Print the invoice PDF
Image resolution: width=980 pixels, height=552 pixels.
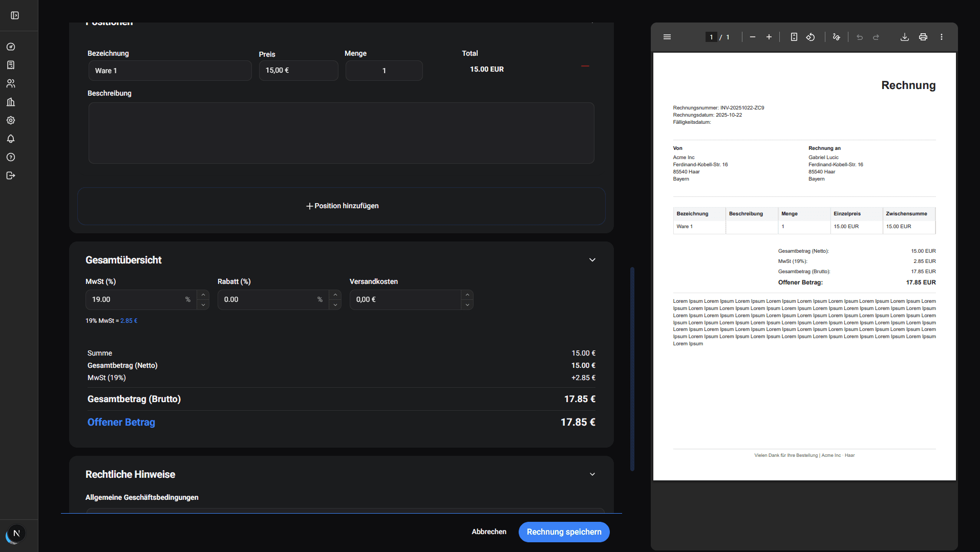pyautogui.click(x=923, y=37)
